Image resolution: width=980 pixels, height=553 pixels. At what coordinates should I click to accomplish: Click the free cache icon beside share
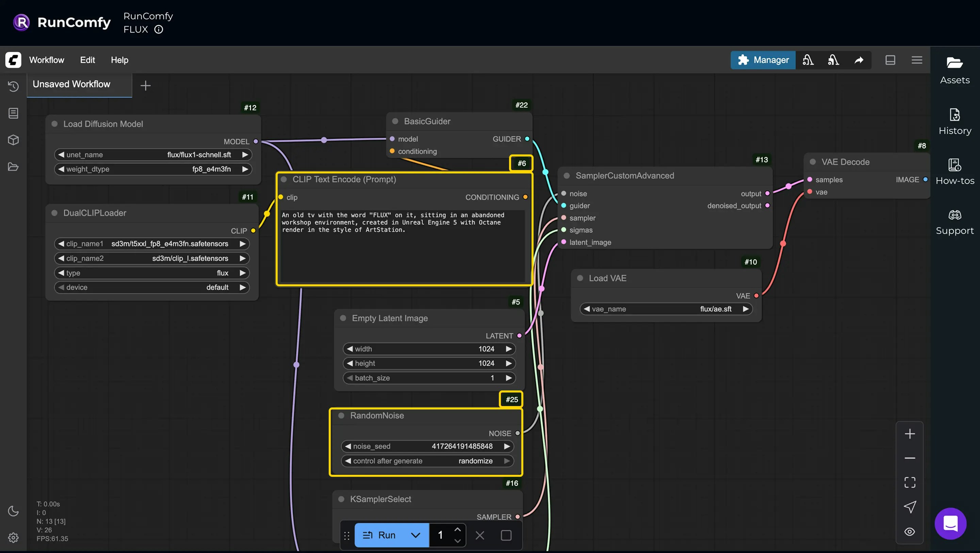coord(834,60)
